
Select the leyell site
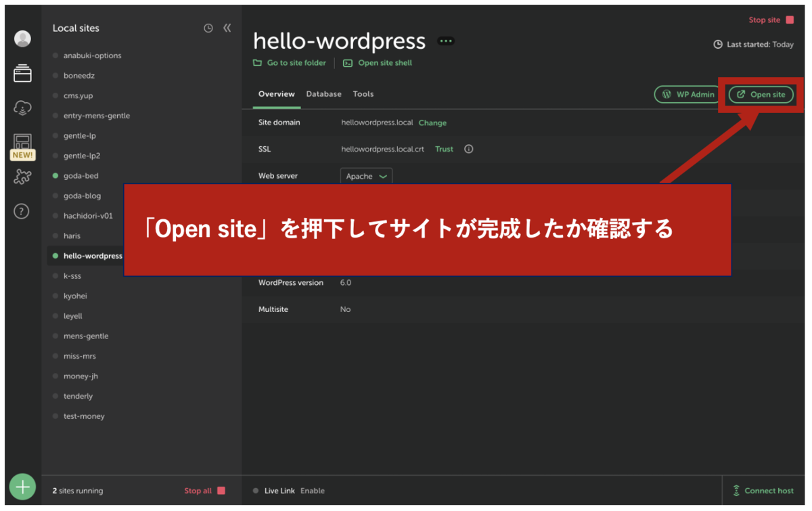tap(73, 316)
